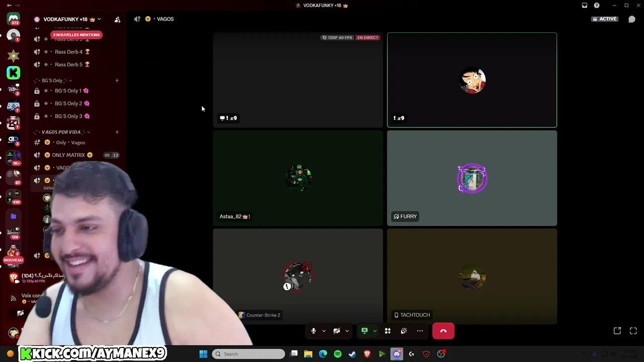Invite people to the server
The image size is (644, 362).
click(117, 20)
